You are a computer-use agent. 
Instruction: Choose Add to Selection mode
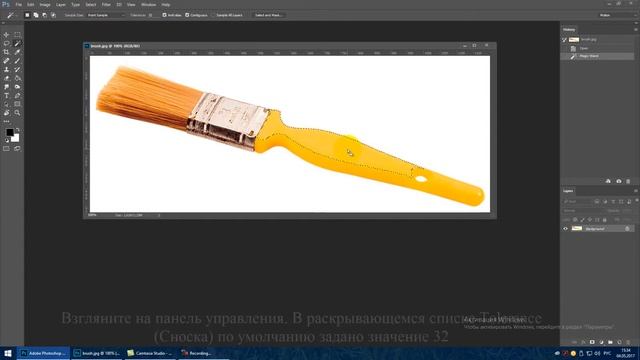click(36, 15)
